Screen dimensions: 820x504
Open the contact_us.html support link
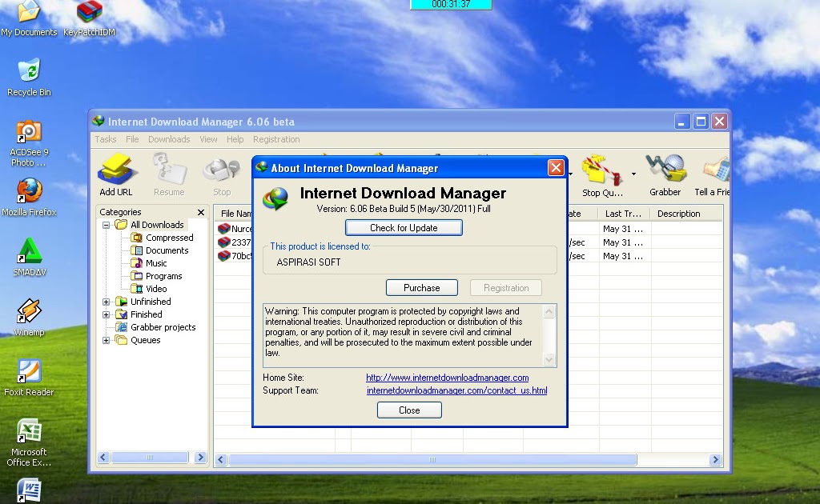[x=456, y=390]
